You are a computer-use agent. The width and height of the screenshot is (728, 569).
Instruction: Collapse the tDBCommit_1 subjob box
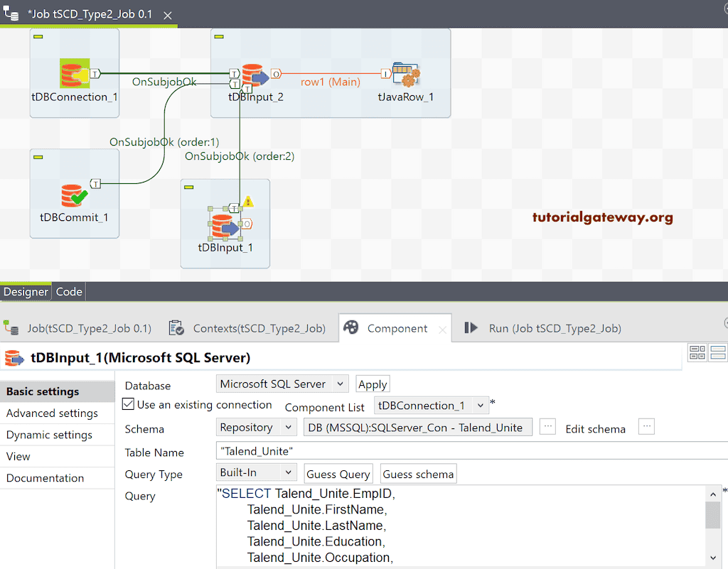pos(38,157)
